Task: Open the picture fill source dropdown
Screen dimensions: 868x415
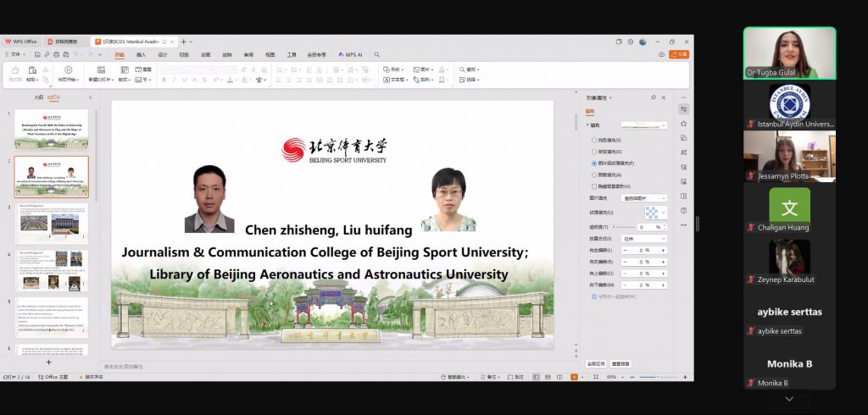Action: point(644,198)
